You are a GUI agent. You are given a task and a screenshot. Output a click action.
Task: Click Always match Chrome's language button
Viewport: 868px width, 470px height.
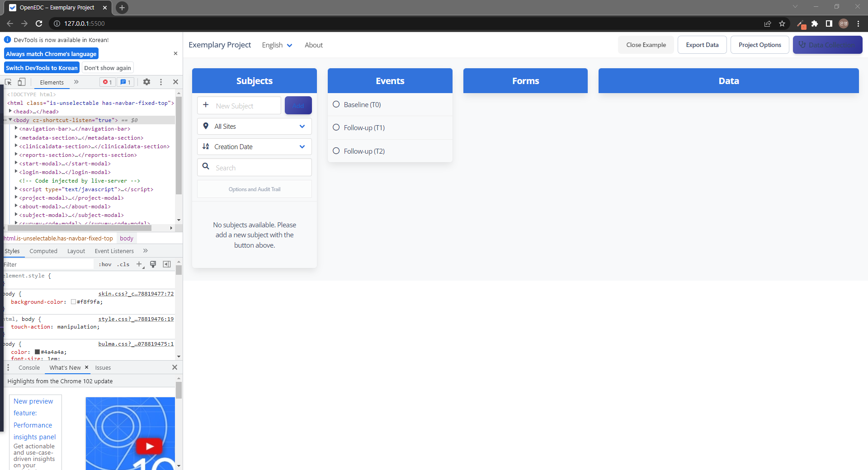[x=51, y=54]
